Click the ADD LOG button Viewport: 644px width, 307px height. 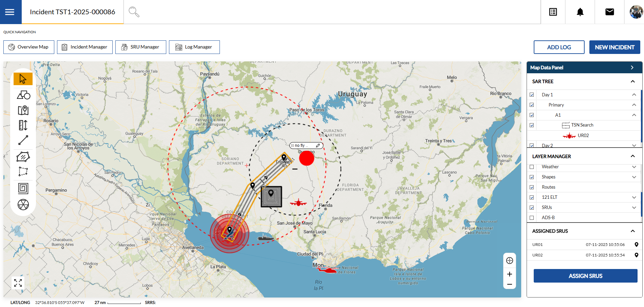559,47
